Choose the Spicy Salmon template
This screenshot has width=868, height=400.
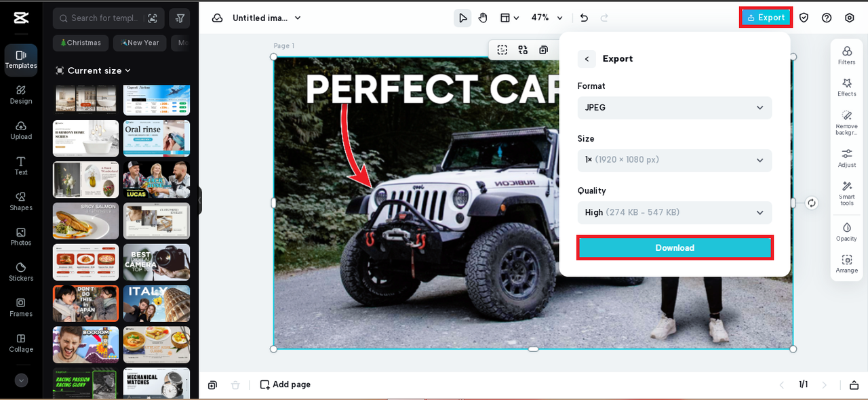click(85, 221)
